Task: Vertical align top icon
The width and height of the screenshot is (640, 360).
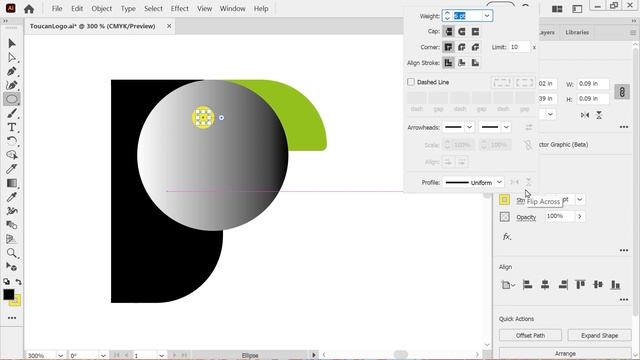Action: point(580,285)
